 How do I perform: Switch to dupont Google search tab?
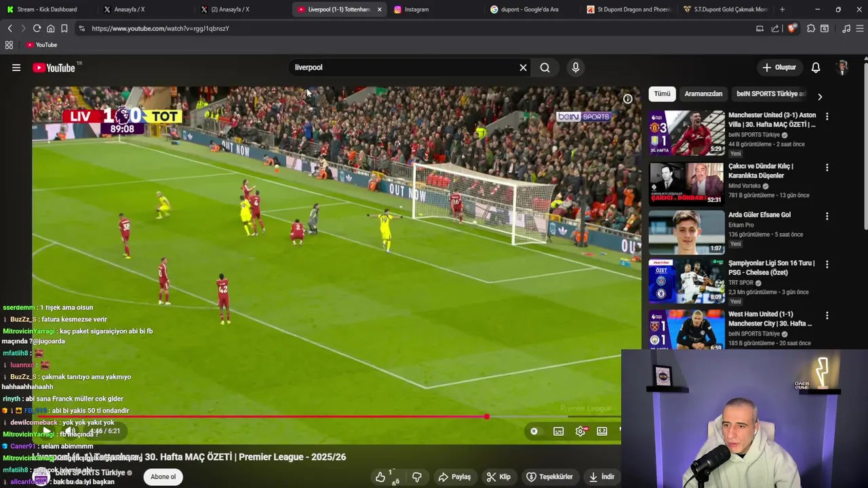click(x=532, y=9)
